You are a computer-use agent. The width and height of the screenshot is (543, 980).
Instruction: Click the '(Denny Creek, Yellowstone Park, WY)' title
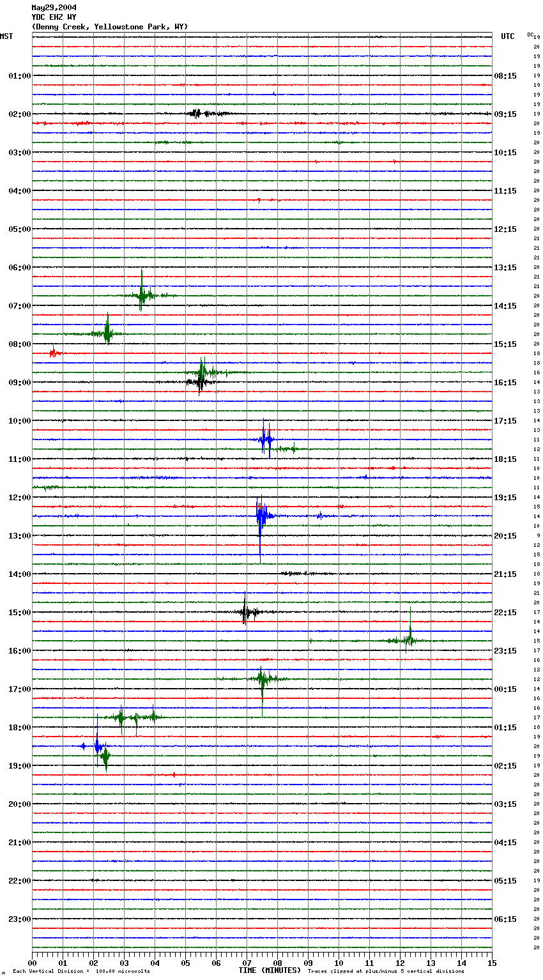110,27
